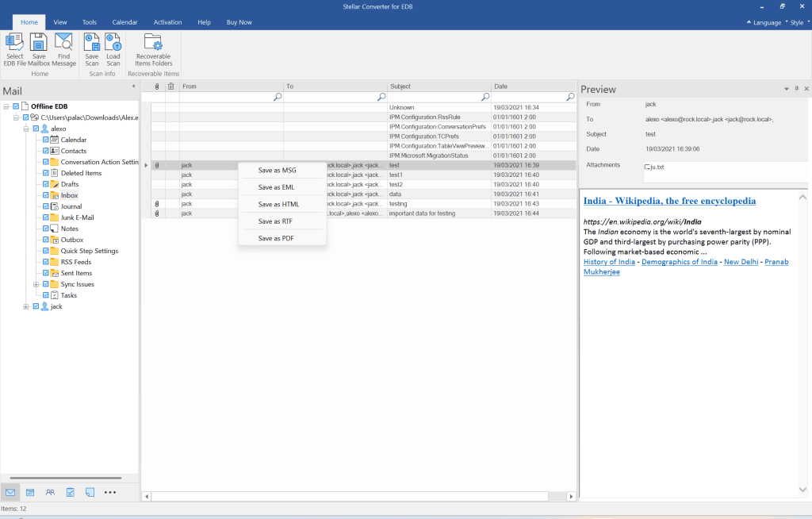812x519 pixels.
Task: Toggle the Offline EDB checkbox
Action: (16, 106)
